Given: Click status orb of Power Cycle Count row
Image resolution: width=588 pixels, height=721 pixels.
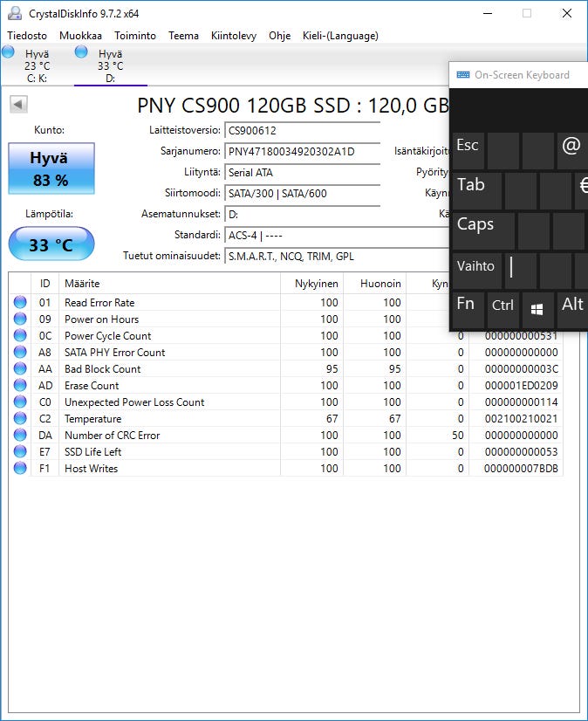Looking at the screenshot, I should [x=20, y=335].
